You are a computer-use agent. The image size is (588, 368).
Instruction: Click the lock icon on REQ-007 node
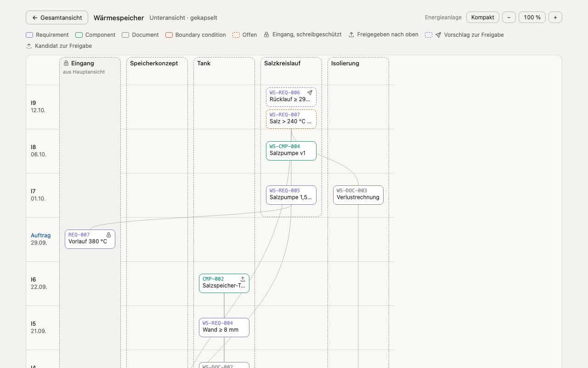pyautogui.click(x=109, y=235)
